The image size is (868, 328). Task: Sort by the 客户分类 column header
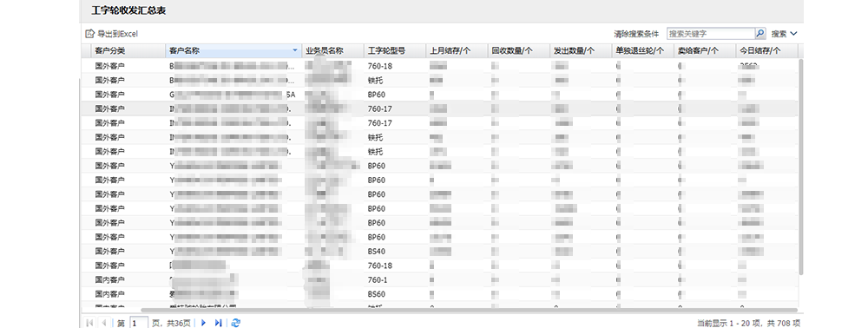point(128,50)
